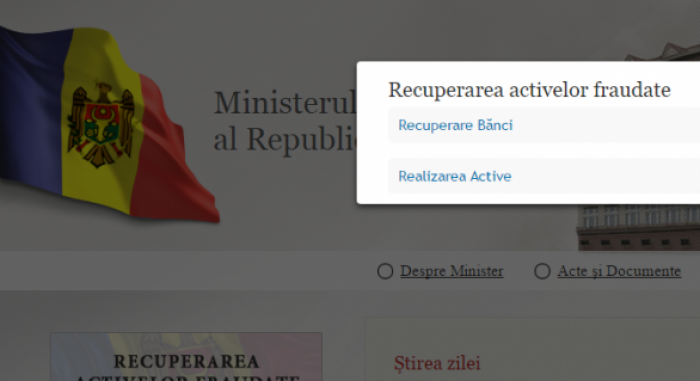
Task: Select the circle beside Despre Minister
Action: click(x=385, y=271)
